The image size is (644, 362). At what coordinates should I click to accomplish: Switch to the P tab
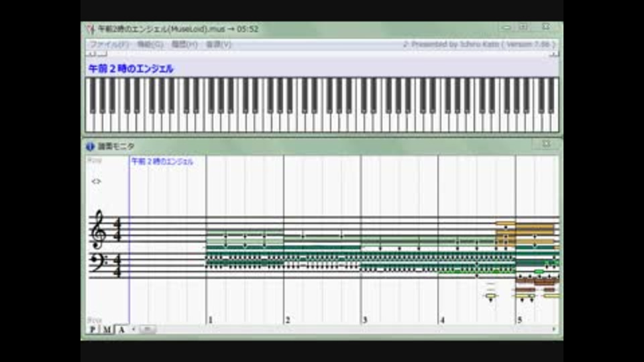tap(93, 329)
